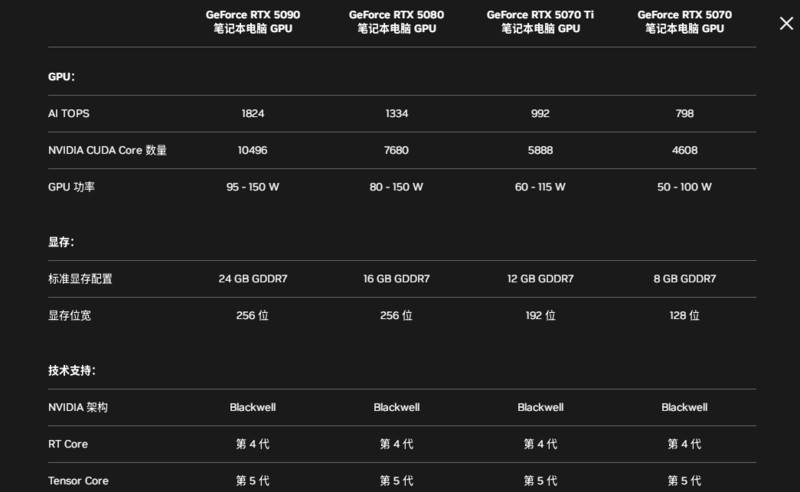Select the RT Core row label
Screen dimensions: 800x492
68,444
